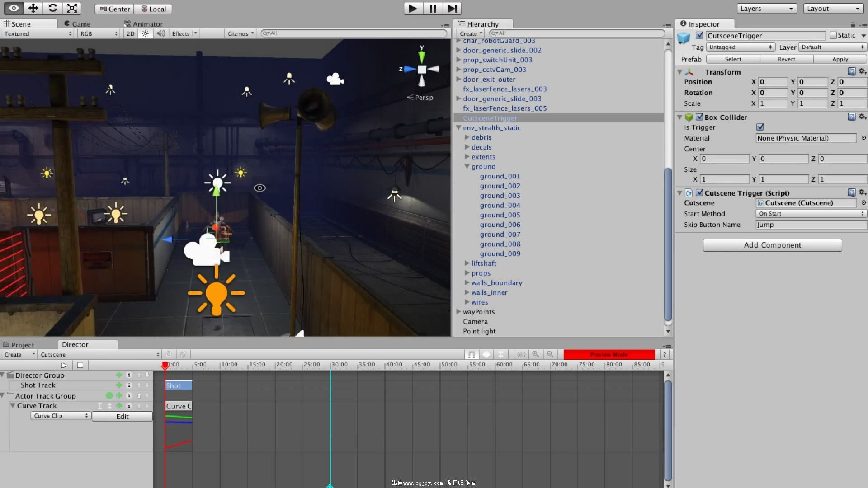Collapse the Transform component foldout
The width and height of the screenshot is (868, 488).
679,72
